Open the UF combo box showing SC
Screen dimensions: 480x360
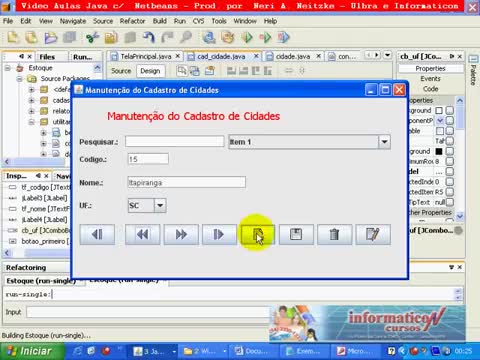(x=160, y=205)
